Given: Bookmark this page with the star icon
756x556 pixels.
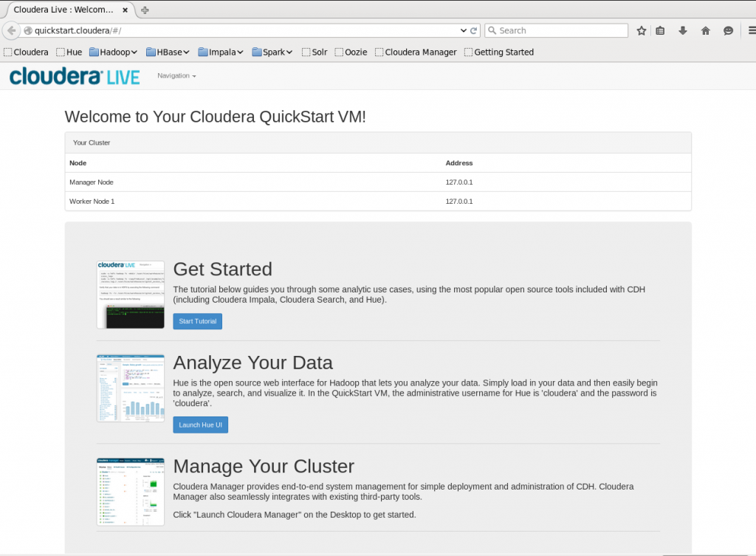Looking at the screenshot, I should [x=642, y=30].
